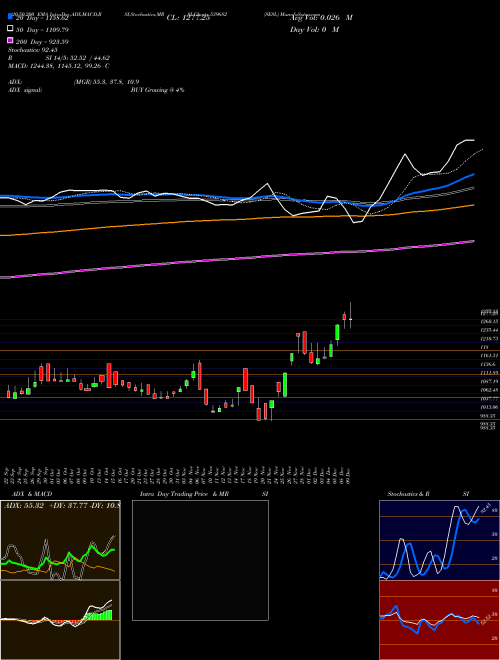
Task: Click the 'SI 14/3: 52.52 / 44.62' RSI reading
Action: point(77,58)
